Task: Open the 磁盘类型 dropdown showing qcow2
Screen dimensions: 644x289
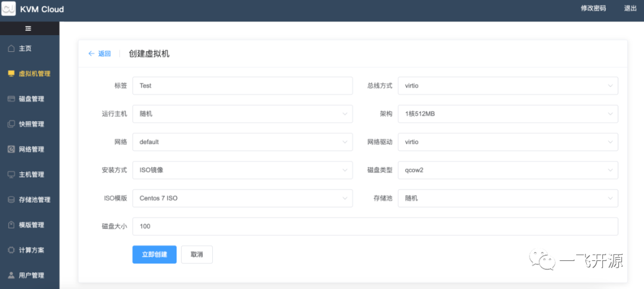Action: 508,170
